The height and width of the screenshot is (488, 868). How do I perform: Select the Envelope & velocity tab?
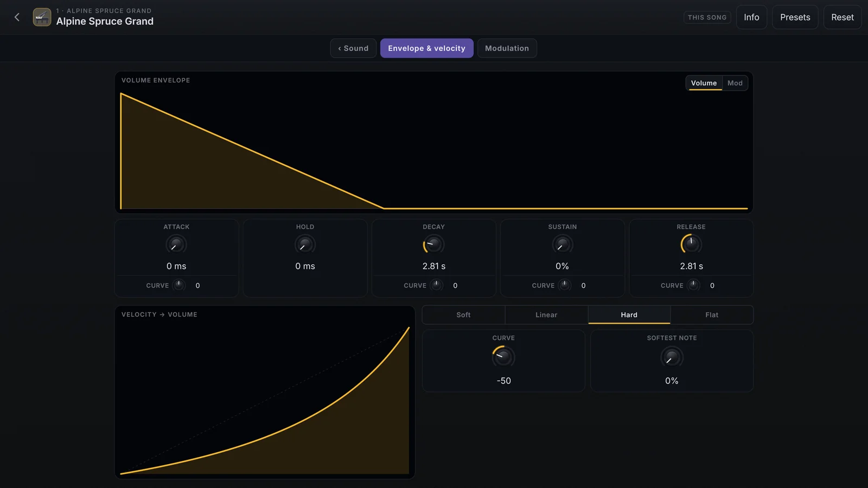coord(426,48)
